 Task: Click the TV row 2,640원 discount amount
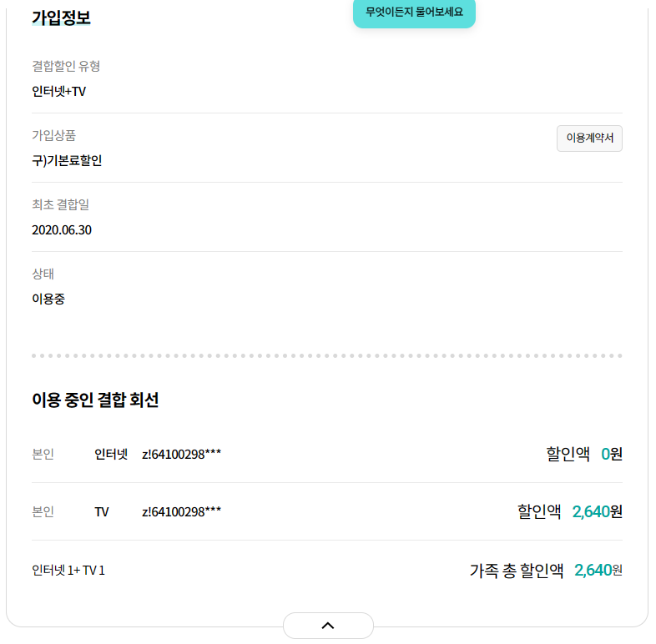point(597,512)
